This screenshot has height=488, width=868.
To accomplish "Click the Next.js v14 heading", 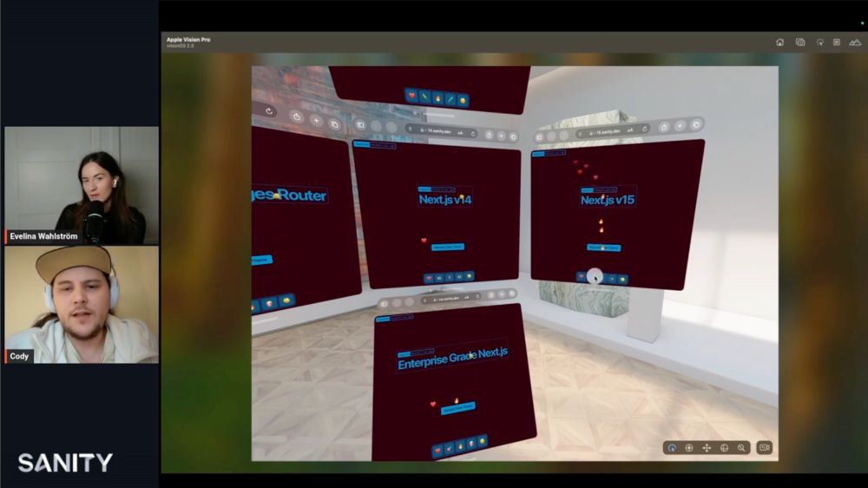I will [x=445, y=200].
